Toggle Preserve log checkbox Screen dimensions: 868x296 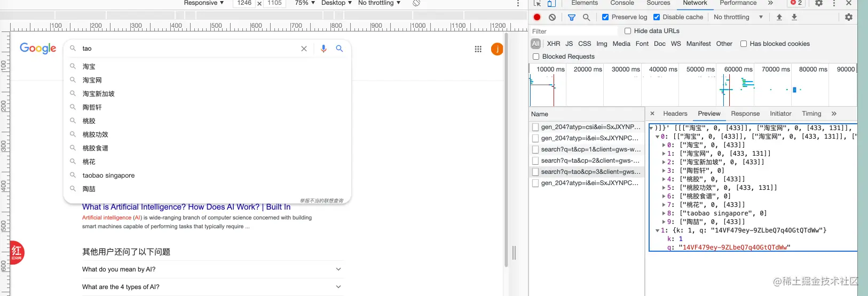605,17
